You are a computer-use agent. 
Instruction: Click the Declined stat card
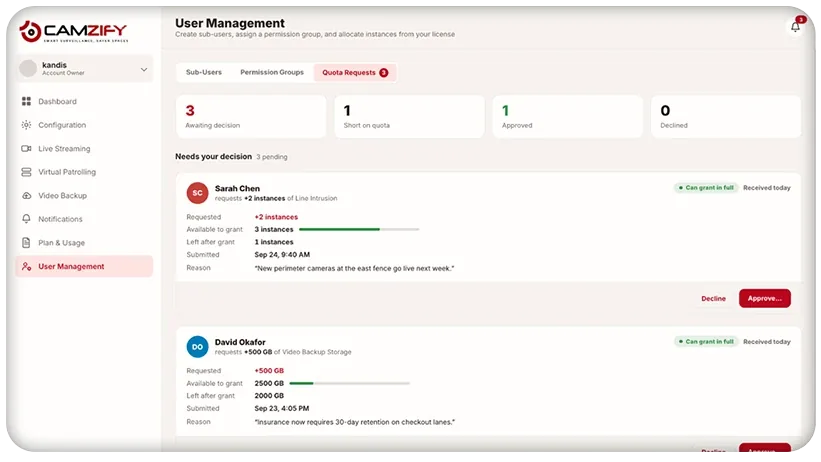pyautogui.click(x=726, y=117)
